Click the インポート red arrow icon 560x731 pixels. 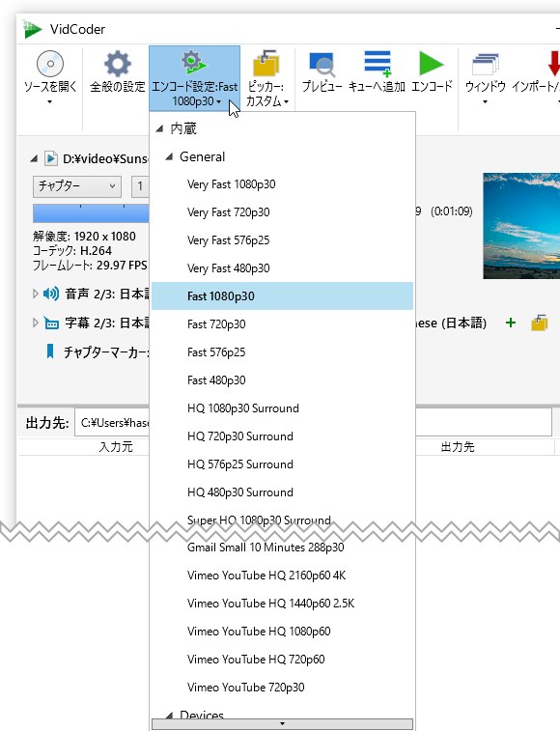click(x=553, y=64)
